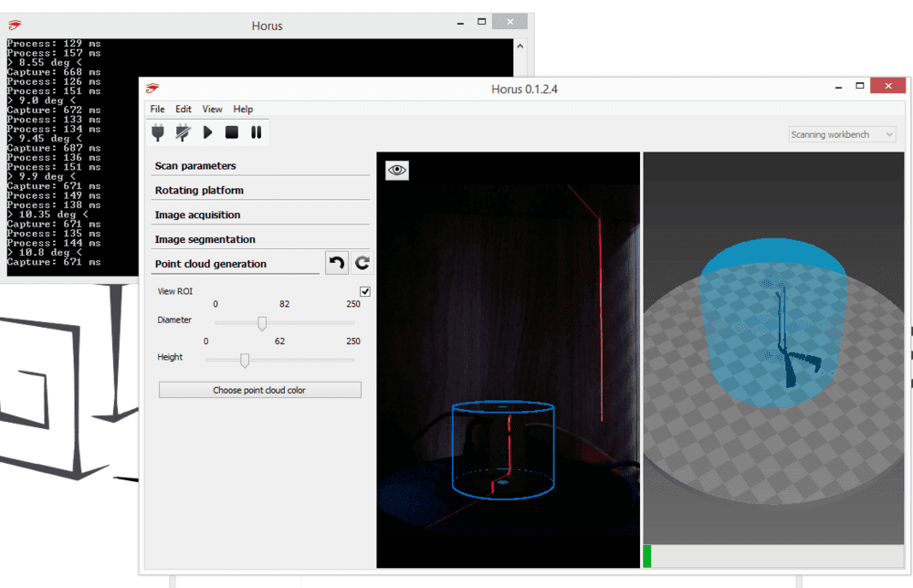Minimize the Horus 0.1.2.4 window
The height and width of the screenshot is (588, 913).
[838, 86]
